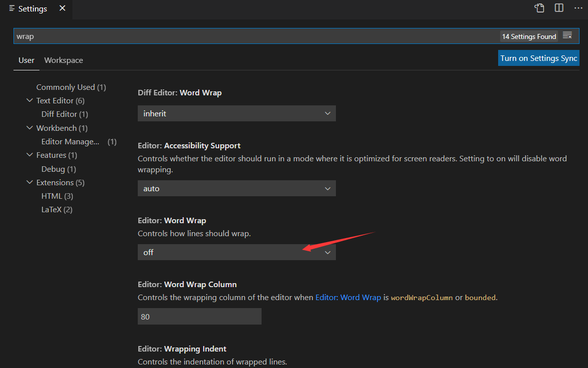Click the Diff Editor: Word Wrap heading
The image size is (588, 368).
coord(180,93)
